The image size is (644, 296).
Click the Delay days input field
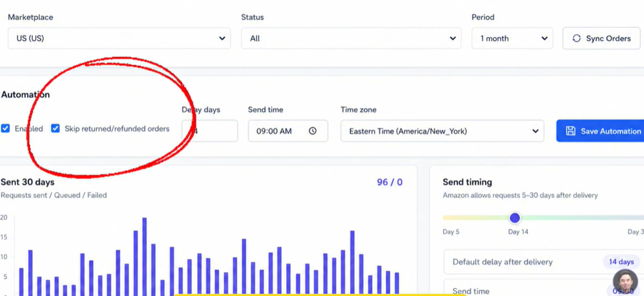(210, 131)
